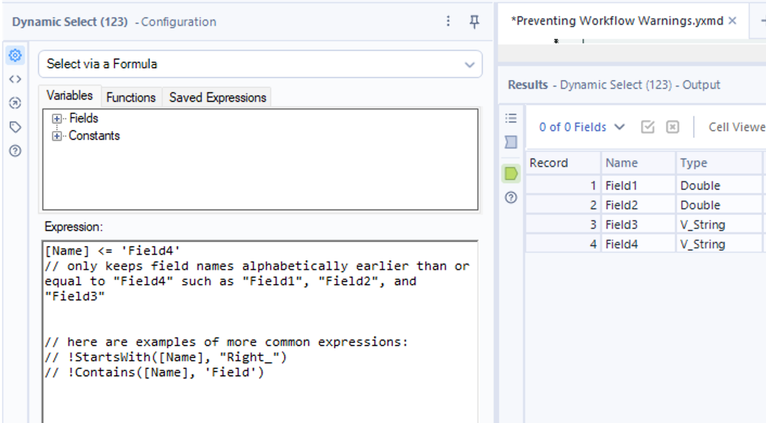Image resolution: width=766 pixels, height=423 pixels.
Task: Sort by the Type column header
Action: [x=719, y=163]
